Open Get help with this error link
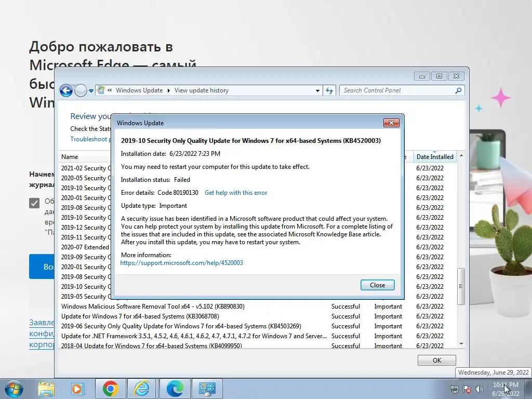The width and height of the screenshot is (532, 399). pyautogui.click(x=236, y=193)
